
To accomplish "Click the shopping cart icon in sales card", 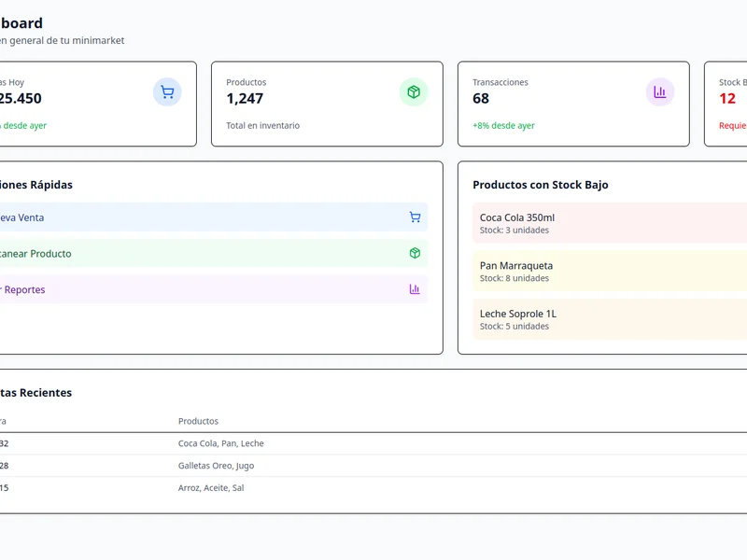I will (x=167, y=92).
